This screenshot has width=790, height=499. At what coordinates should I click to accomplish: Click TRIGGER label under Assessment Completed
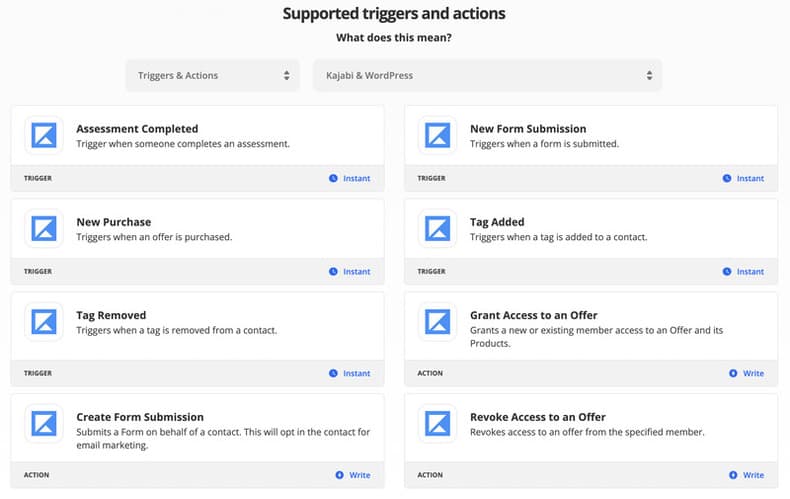coord(38,178)
